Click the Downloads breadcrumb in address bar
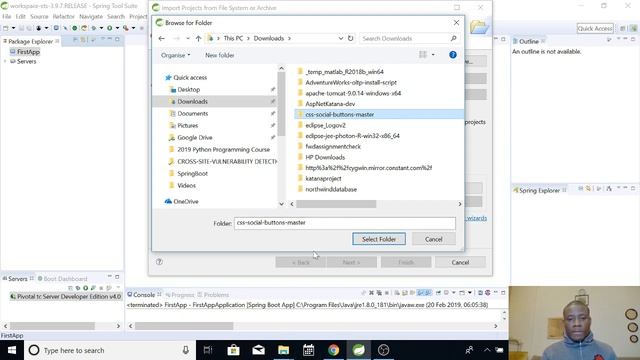Screen dimensions: 640x360 tap(269, 38)
